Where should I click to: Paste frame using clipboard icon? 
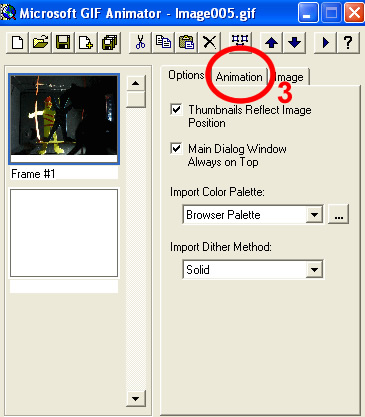point(186,43)
